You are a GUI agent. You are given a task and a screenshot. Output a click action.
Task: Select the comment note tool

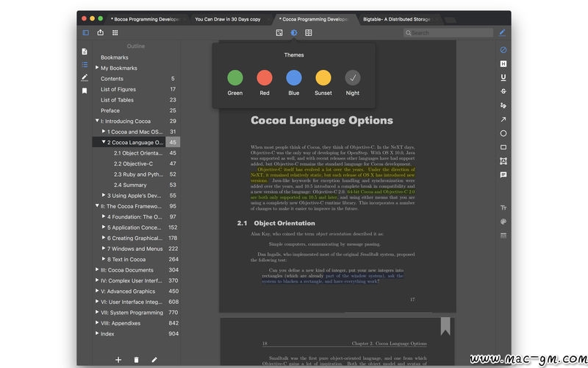click(503, 175)
